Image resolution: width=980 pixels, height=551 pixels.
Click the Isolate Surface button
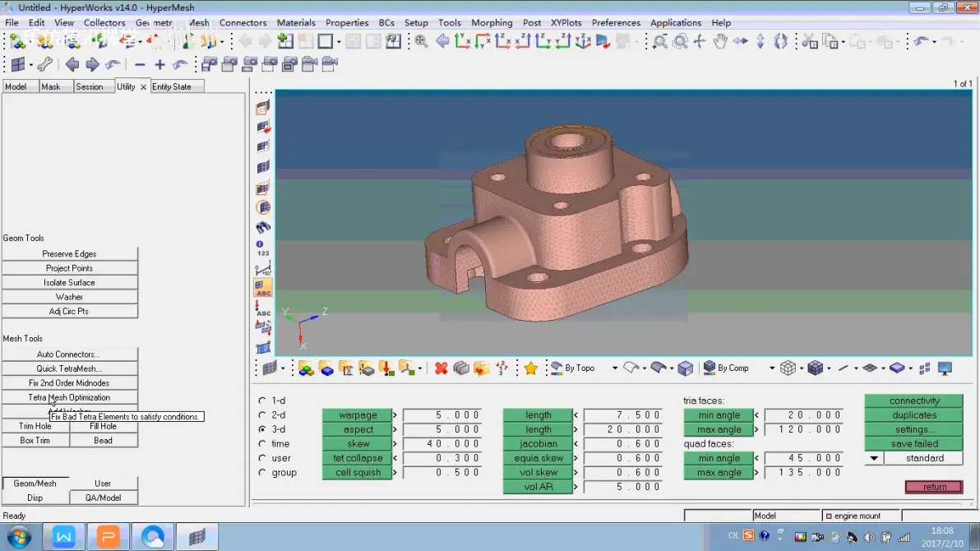click(x=69, y=282)
